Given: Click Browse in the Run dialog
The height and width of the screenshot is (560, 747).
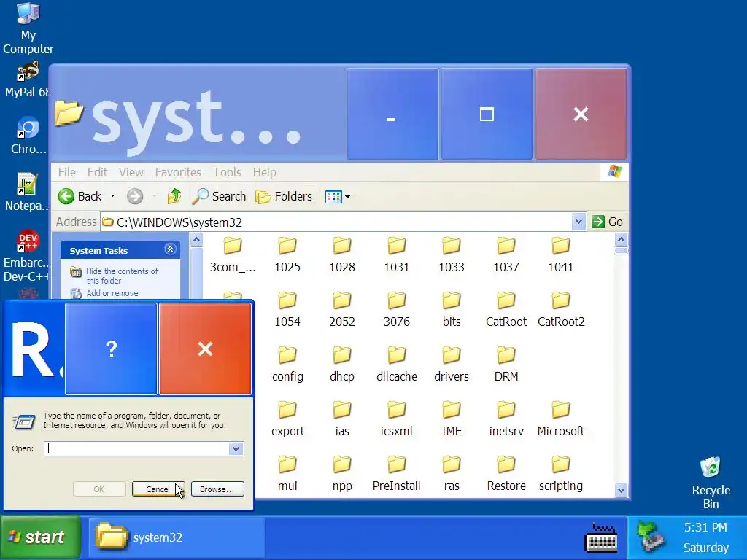Looking at the screenshot, I should 217,489.
